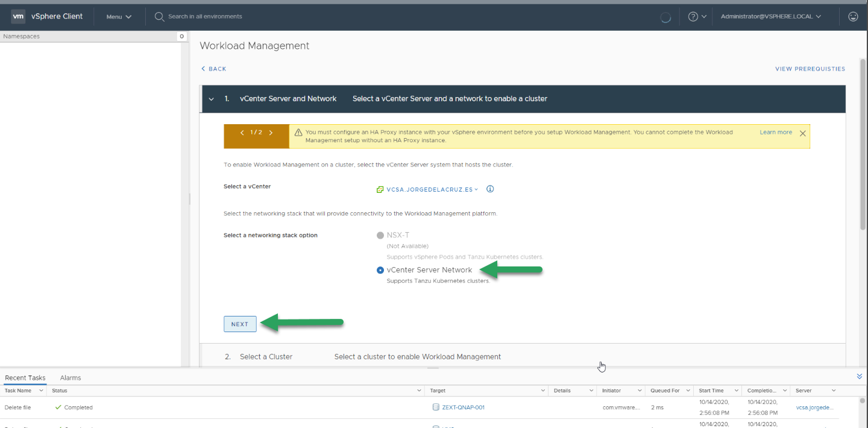The image size is (868, 428).
Task: Click the green Completed checkmark icon
Action: [58, 408]
